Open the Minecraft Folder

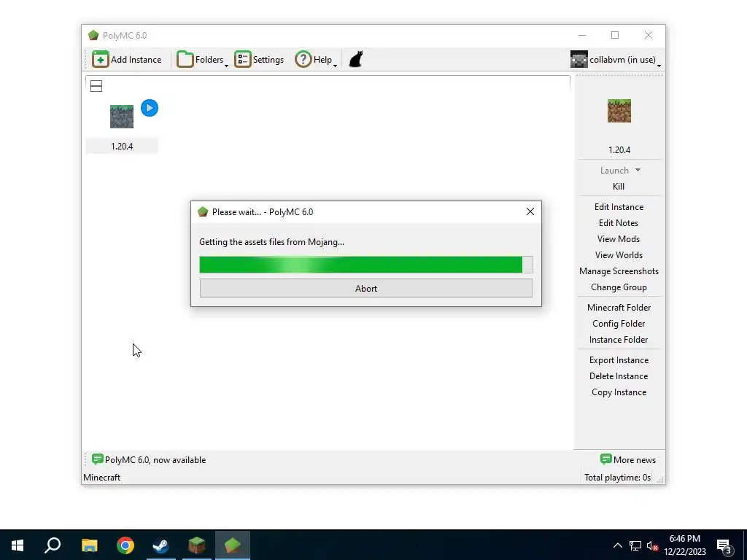coord(619,308)
